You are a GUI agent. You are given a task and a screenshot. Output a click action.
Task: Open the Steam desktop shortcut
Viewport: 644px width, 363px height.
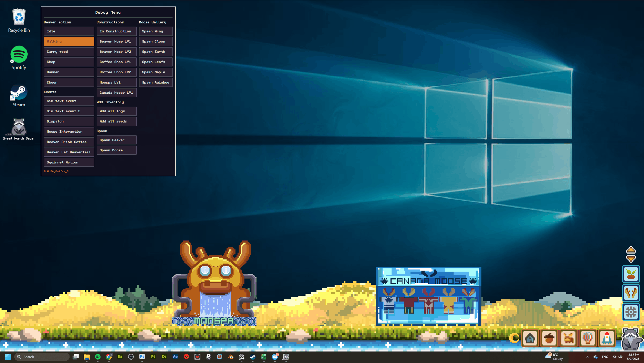click(x=19, y=96)
